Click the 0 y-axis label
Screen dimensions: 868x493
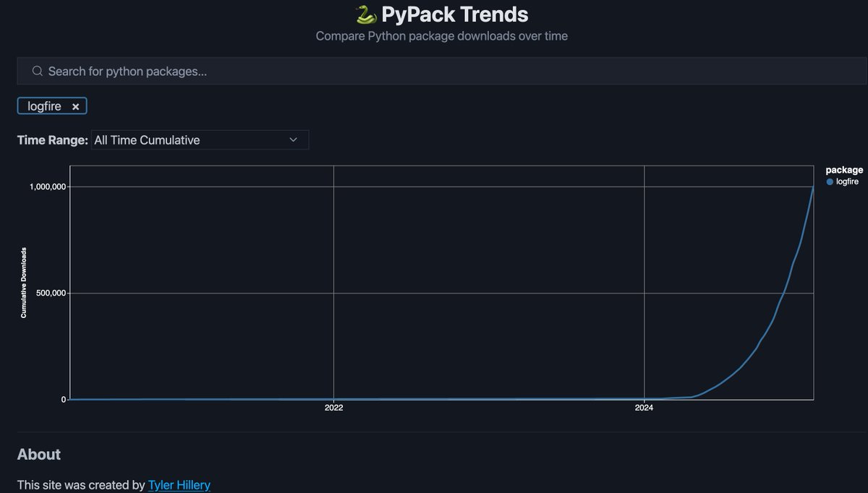64,399
